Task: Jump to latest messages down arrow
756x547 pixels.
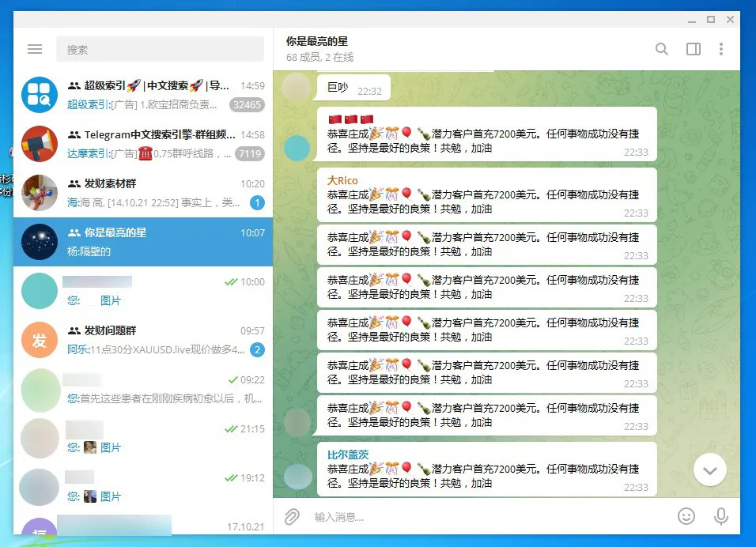Action: coord(709,470)
